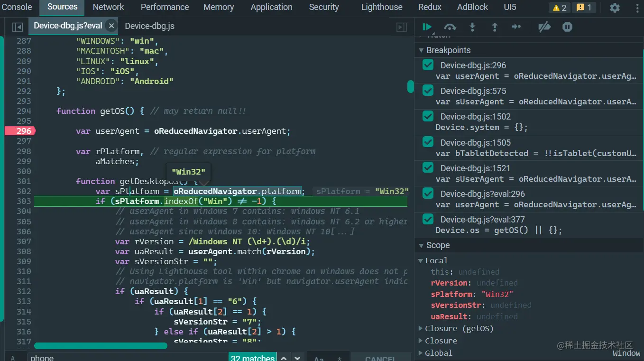Jump to next search match
The height and width of the screenshot is (361, 644).
tap(297, 358)
